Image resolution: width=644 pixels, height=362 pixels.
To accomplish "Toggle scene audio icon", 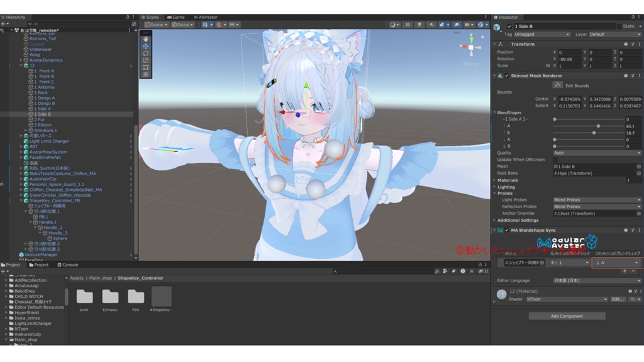I will [431, 25].
